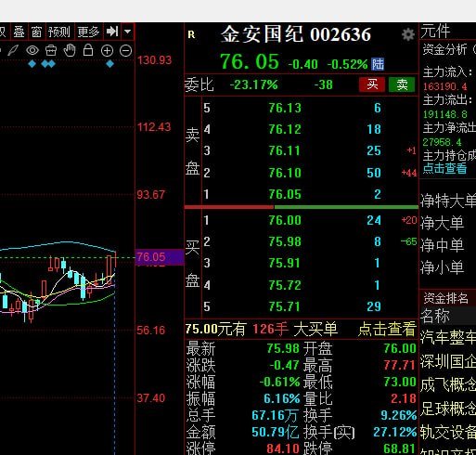Click the 量比 value 2.18
This screenshot has width=476, height=455.
click(x=404, y=398)
